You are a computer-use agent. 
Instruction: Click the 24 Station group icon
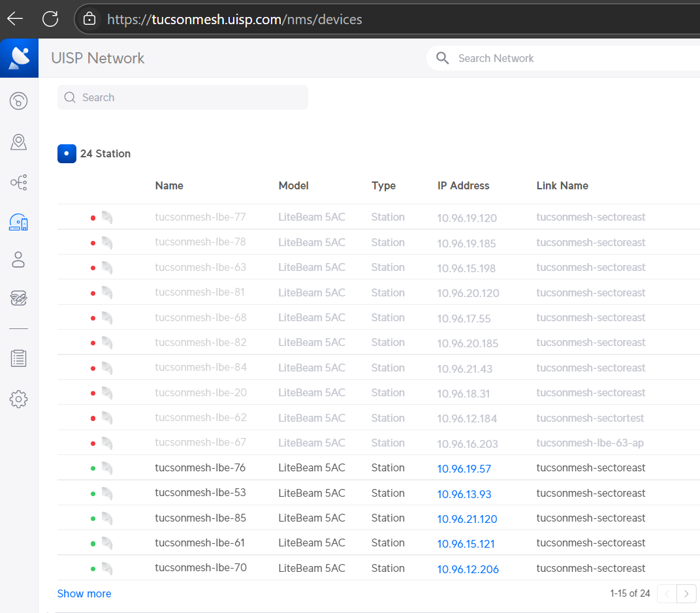[x=67, y=153]
